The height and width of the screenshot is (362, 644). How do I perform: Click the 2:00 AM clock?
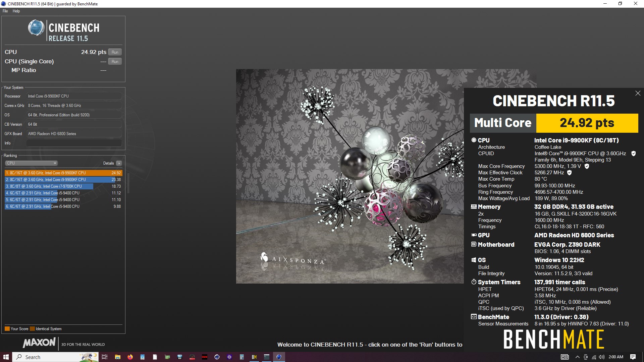pos(616,357)
